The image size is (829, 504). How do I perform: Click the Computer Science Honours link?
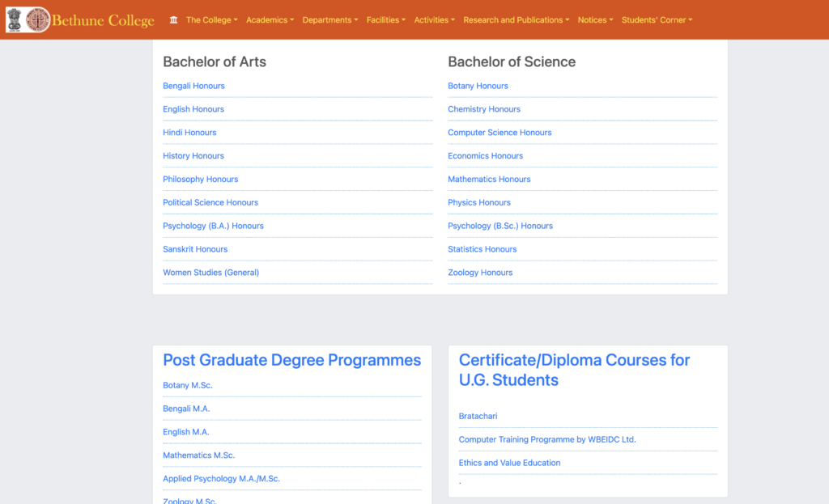500,132
